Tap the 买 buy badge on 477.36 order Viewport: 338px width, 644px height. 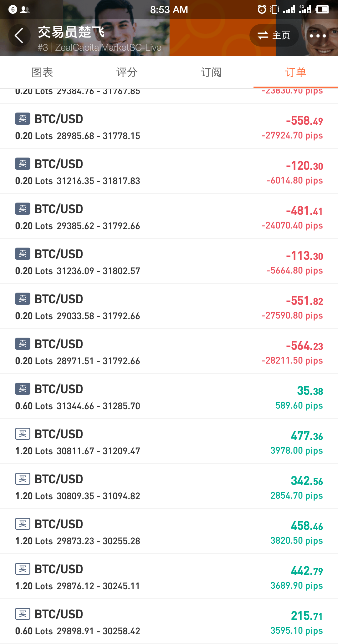(23, 434)
